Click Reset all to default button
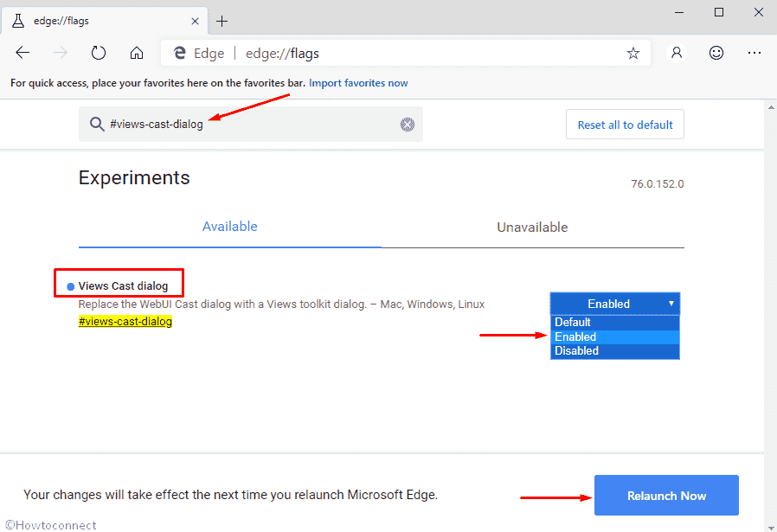 click(x=625, y=125)
